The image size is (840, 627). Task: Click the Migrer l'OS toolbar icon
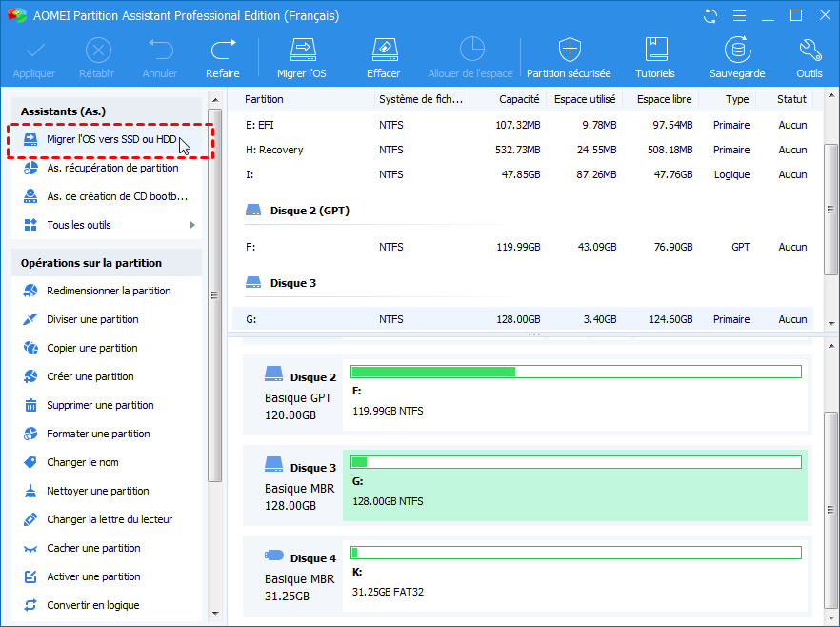click(302, 50)
